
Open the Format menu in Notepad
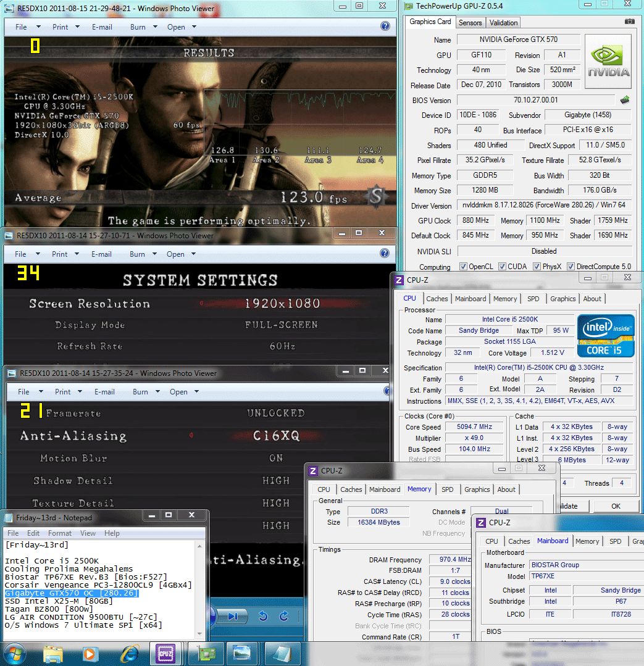[x=60, y=533]
